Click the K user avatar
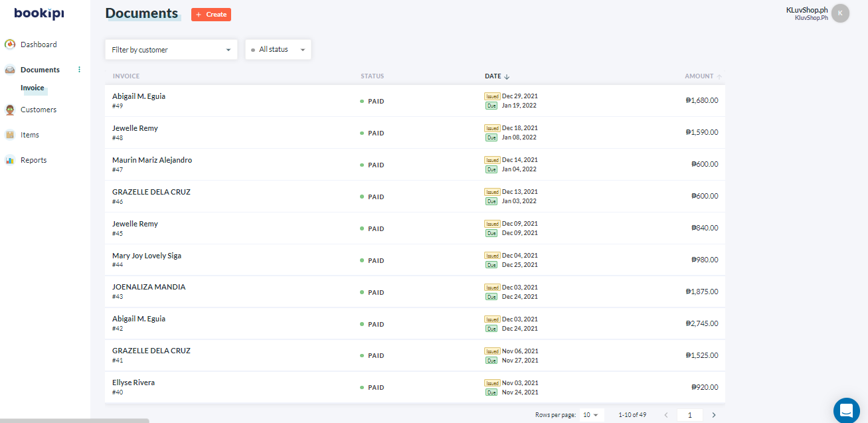 point(840,13)
